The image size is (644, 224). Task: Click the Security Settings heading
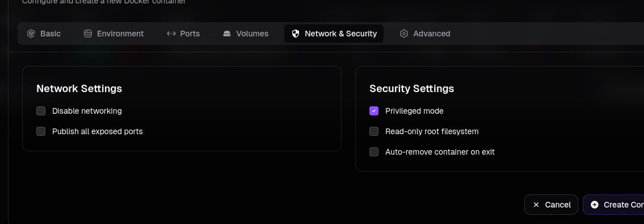click(411, 89)
